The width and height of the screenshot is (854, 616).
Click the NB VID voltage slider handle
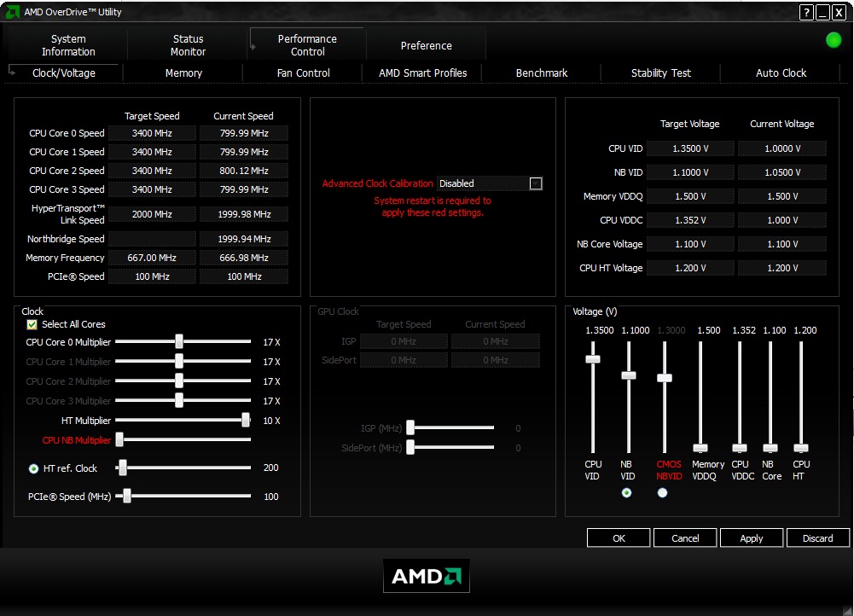629,375
